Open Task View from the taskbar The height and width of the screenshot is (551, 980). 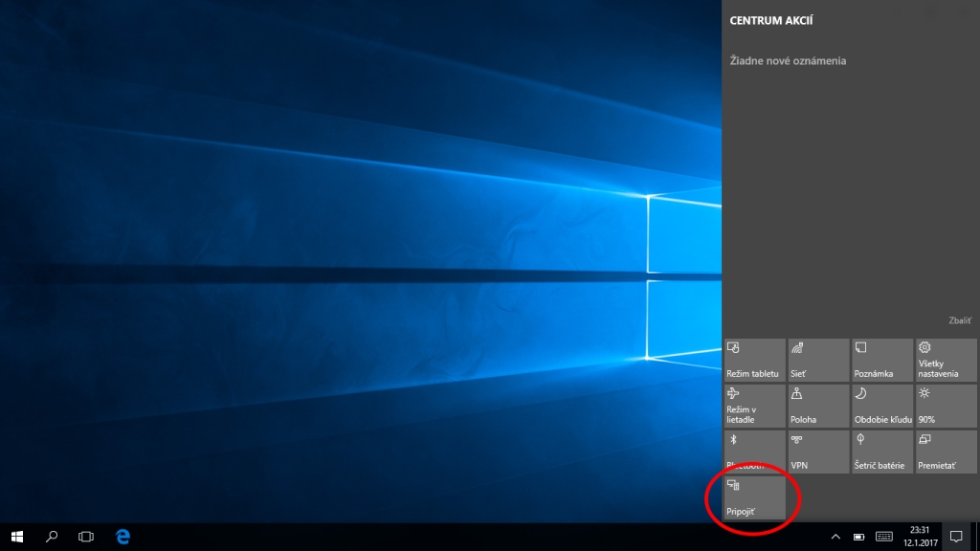[86, 537]
